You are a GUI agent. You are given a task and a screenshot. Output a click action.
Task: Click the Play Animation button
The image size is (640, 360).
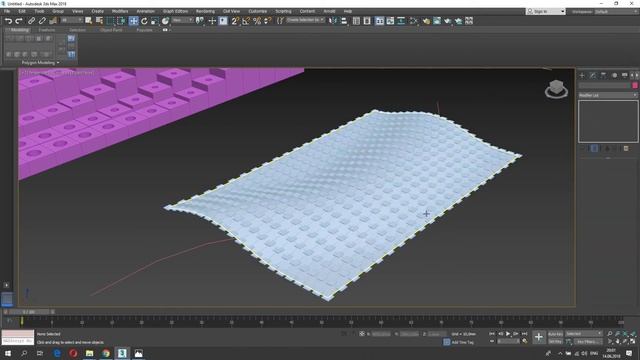(508, 334)
